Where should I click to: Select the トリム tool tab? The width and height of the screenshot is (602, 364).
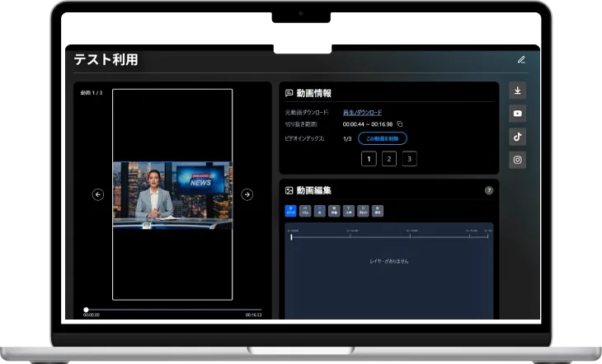click(x=305, y=211)
